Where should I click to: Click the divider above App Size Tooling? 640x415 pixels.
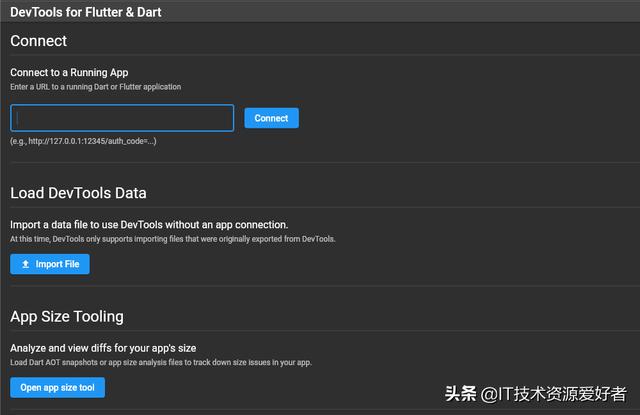320,286
